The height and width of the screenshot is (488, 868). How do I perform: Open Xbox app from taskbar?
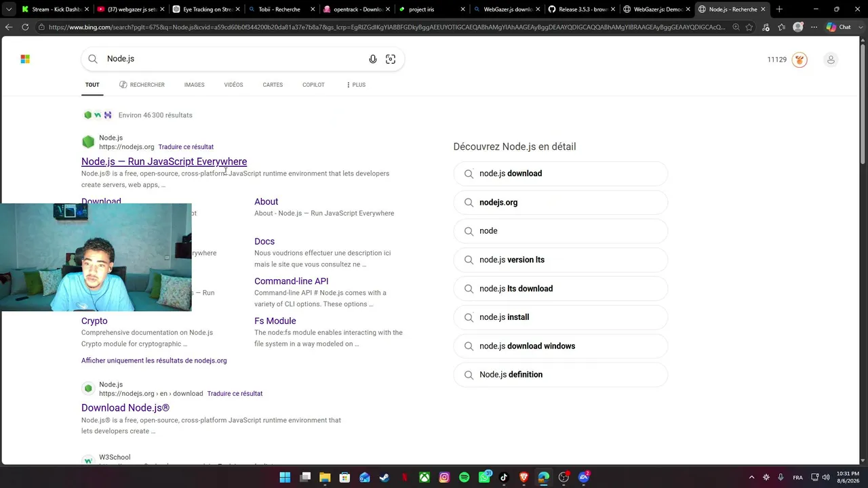click(424, 477)
